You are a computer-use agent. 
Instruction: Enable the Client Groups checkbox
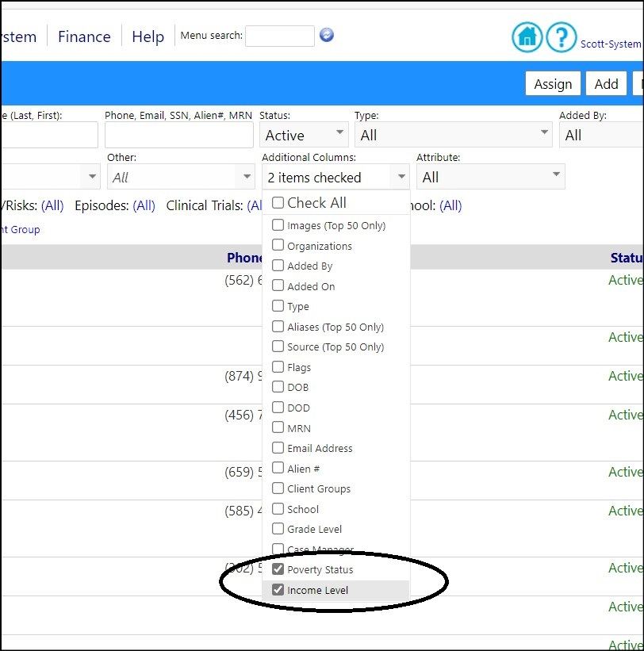coord(278,488)
